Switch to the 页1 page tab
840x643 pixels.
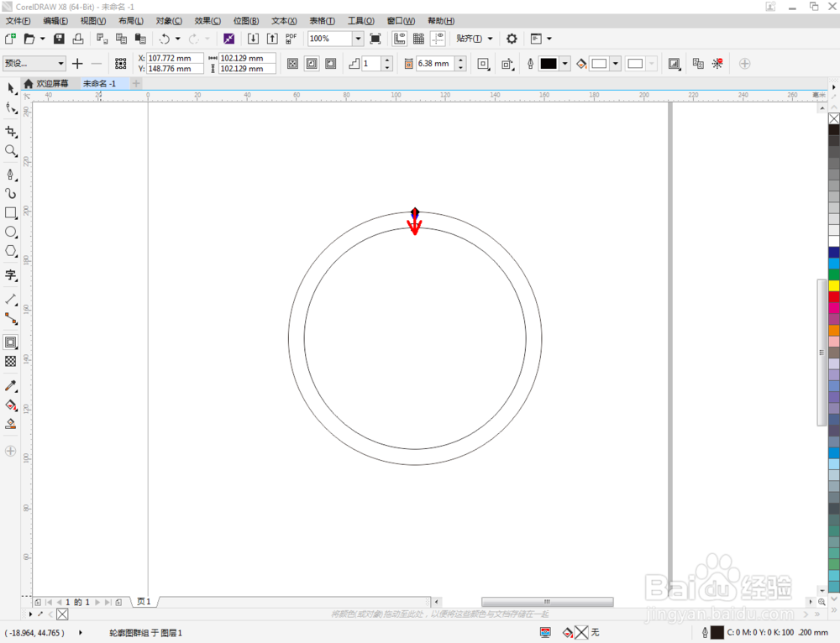click(144, 602)
